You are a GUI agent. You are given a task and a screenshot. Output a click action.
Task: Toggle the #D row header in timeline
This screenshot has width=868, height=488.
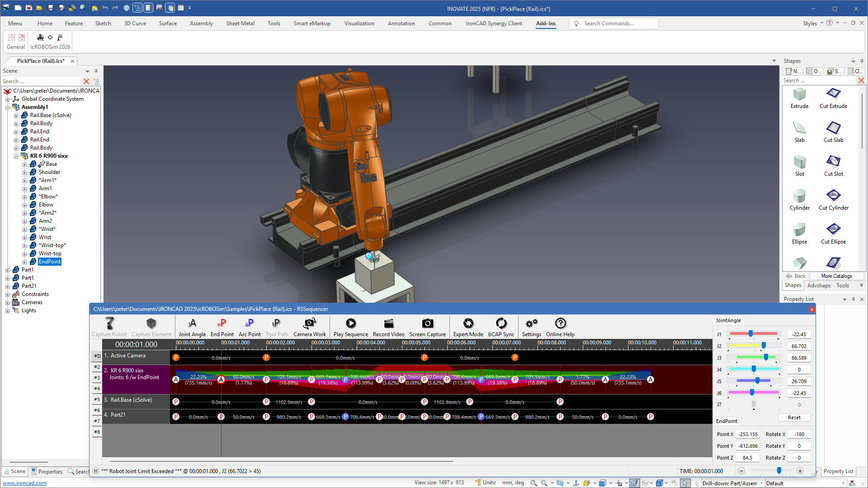click(97, 356)
